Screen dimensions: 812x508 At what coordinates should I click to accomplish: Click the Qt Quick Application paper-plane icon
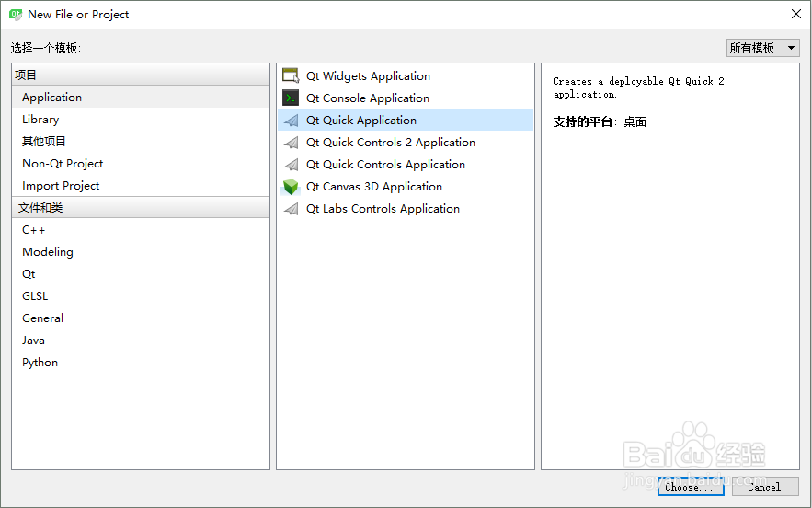click(x=292, y=121)
